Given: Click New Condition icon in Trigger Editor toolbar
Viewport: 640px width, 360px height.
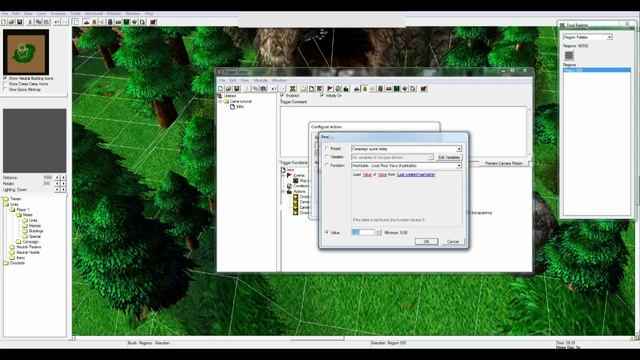Looking at the screenshot, I should (338, 89).
